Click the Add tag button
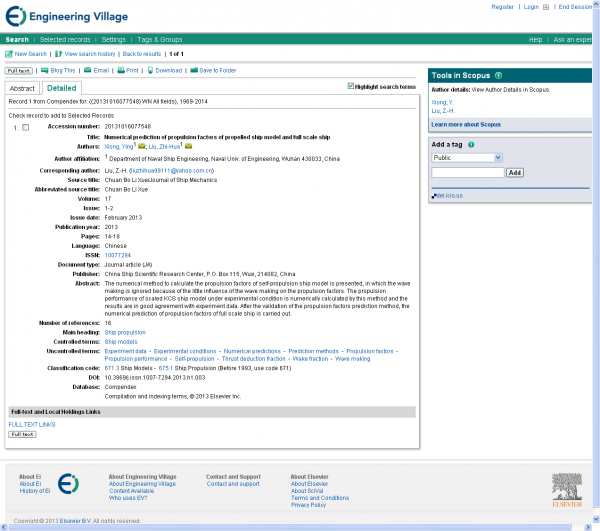 [515, 173]
